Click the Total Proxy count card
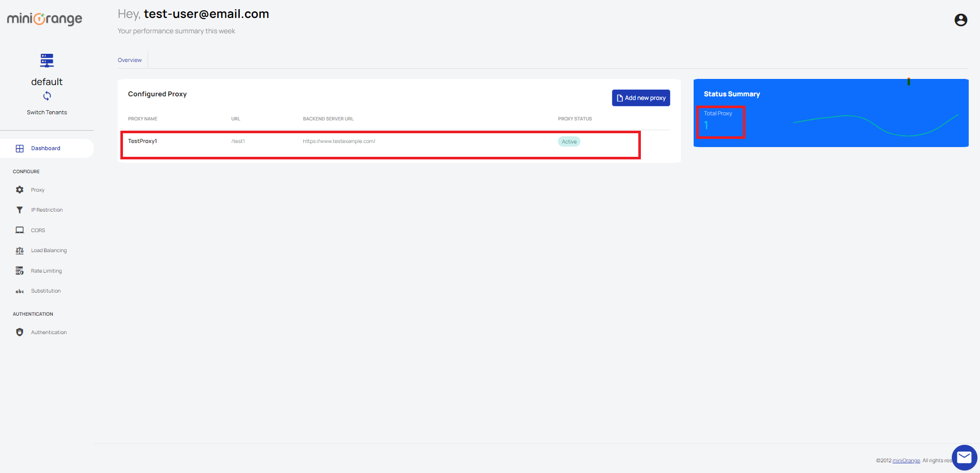Screen dimensions: 980x473 click(721, 122)
